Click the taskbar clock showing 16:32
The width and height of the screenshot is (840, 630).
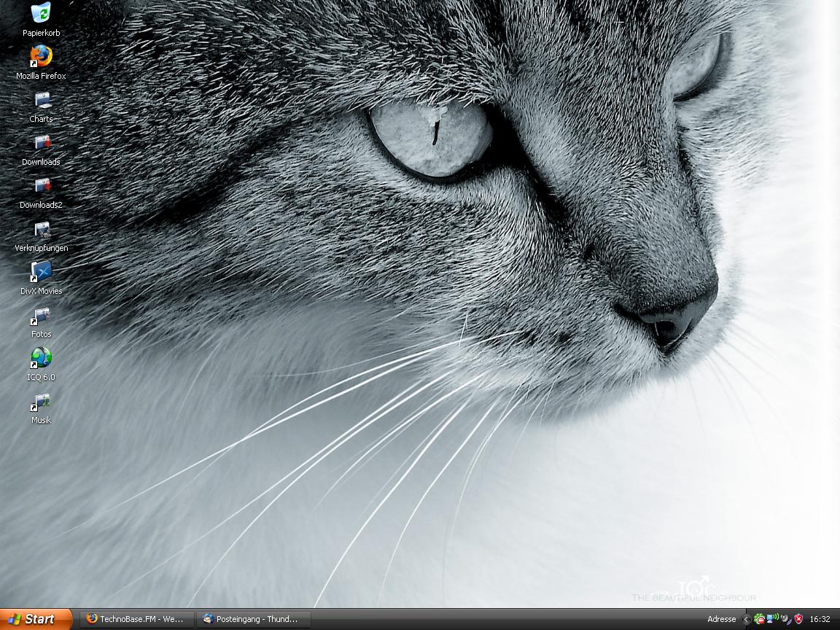(x=820, y=619)
